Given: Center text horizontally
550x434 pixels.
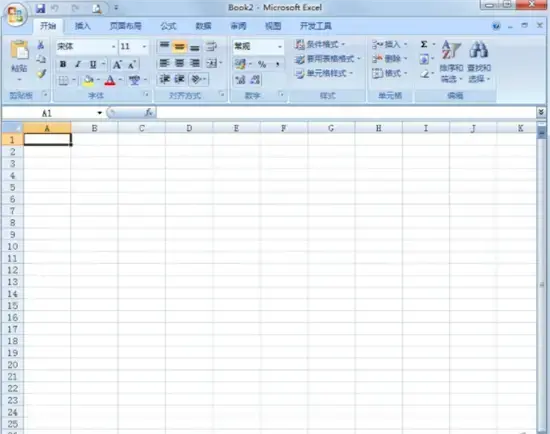Looking at the screenshot, I should (179, 63).
